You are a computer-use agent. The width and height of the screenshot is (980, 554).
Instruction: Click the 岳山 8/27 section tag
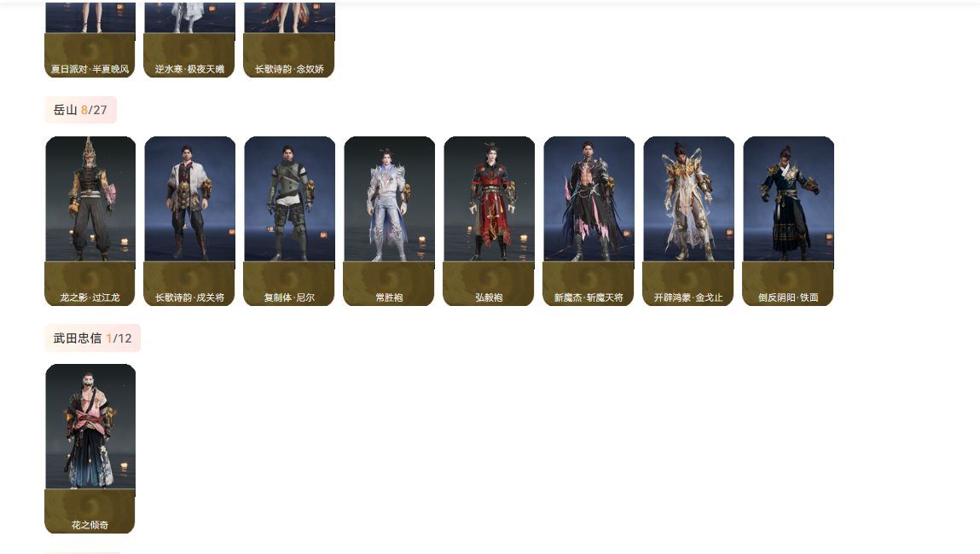(81, 110)
